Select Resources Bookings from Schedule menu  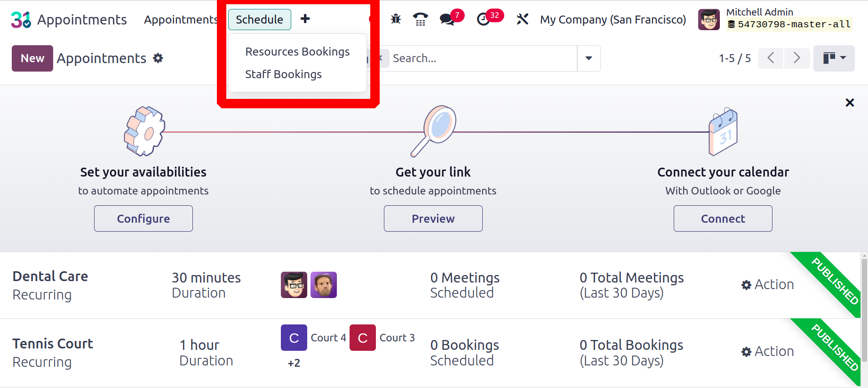[x=297, y=51]
